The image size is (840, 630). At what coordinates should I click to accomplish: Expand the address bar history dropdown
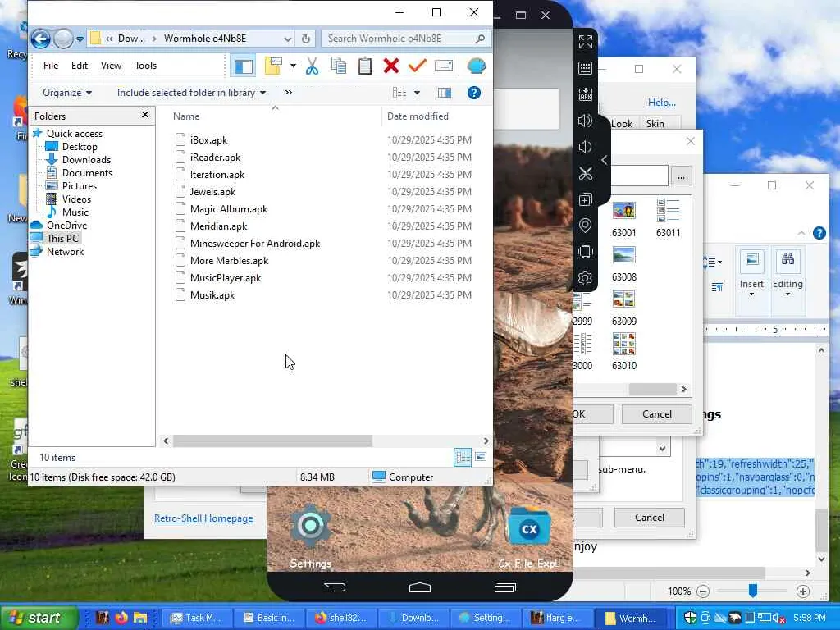tap(288, 39)
